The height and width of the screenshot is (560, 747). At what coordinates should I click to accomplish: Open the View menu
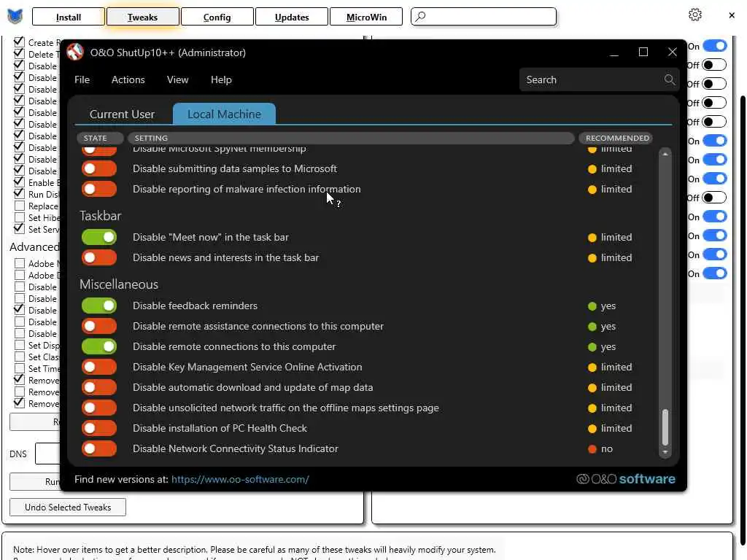pos(178,79)
